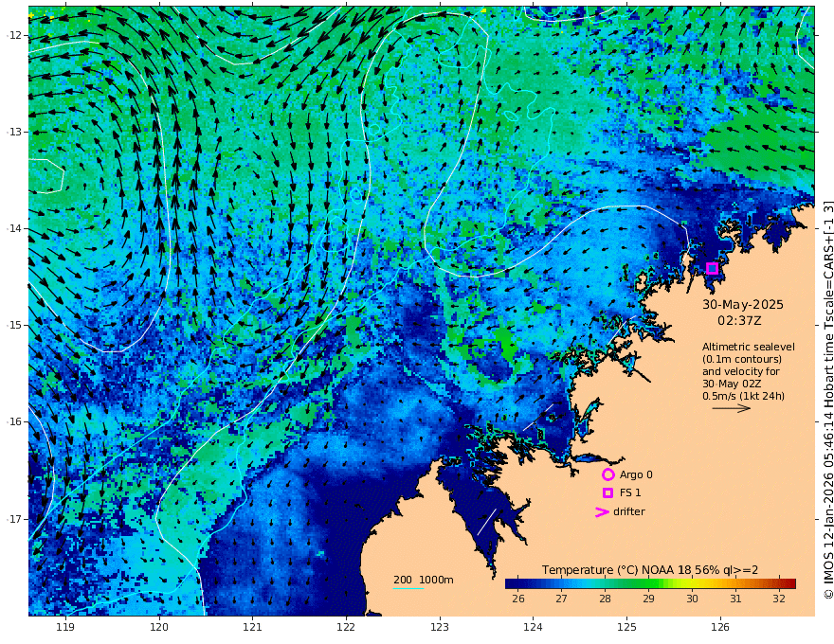The width and height of the screenshot is (834, 644).
Task: Click the "Temperature (°C) NOAA 18 56% ql>=2" title
Action: point(650,570)
